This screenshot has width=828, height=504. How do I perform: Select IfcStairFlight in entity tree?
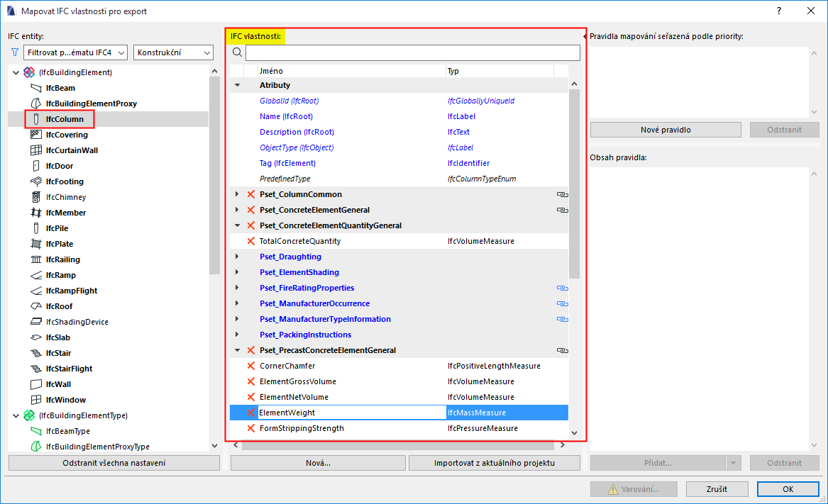[69, 369]
